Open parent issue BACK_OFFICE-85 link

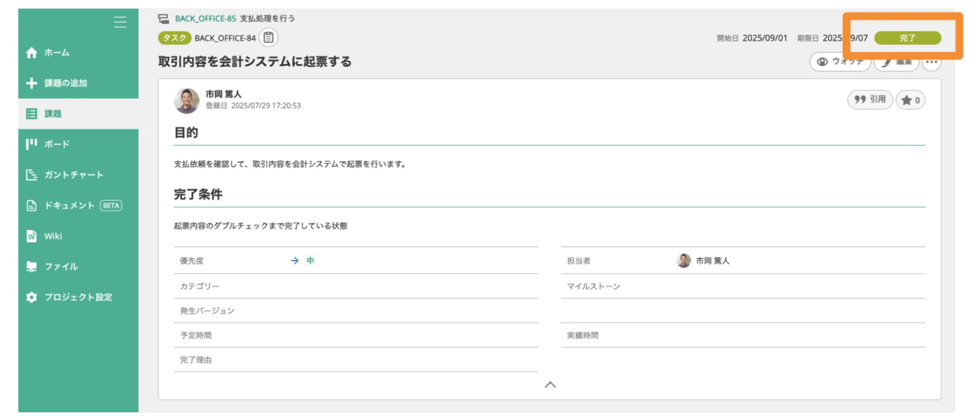click(205, 19)
